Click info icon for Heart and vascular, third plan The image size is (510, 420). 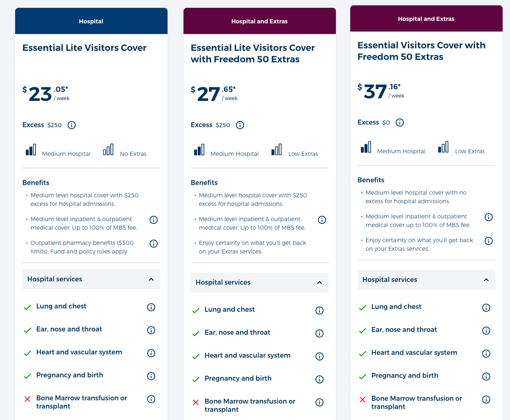point(486,354)
